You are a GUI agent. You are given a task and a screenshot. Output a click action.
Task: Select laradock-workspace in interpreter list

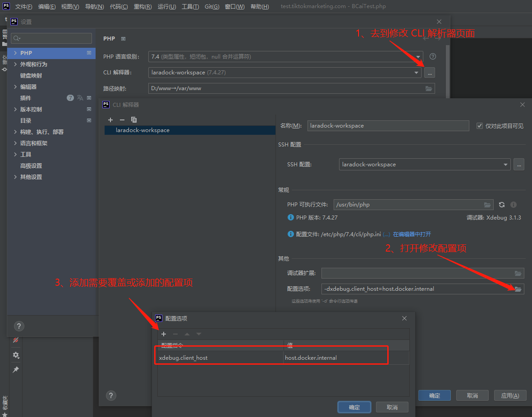click(190, 130)
